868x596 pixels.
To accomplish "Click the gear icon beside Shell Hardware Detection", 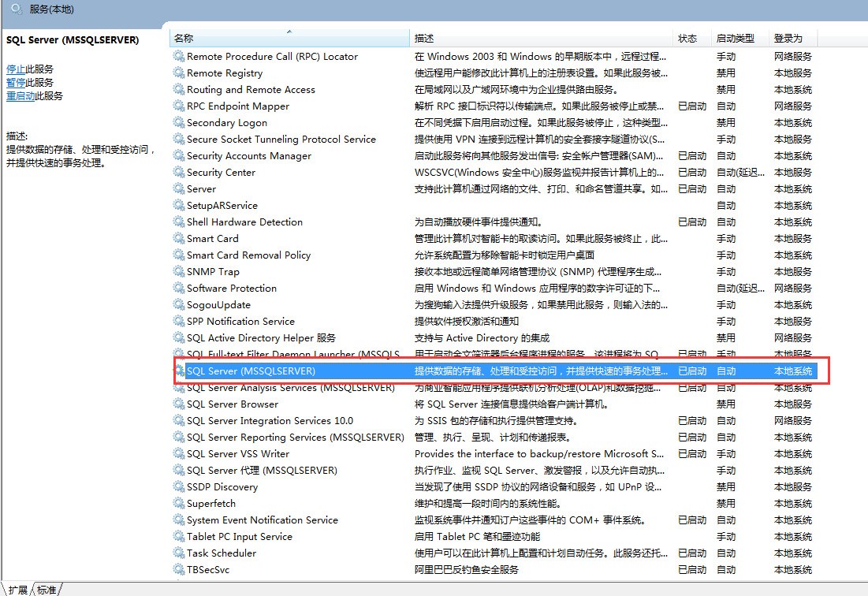I will [x=178, y=222].
